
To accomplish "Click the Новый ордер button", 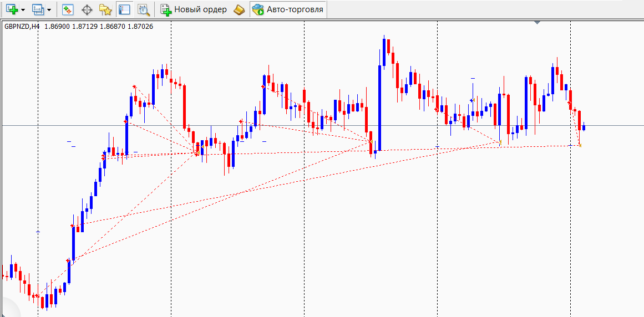I will [194, 9].
